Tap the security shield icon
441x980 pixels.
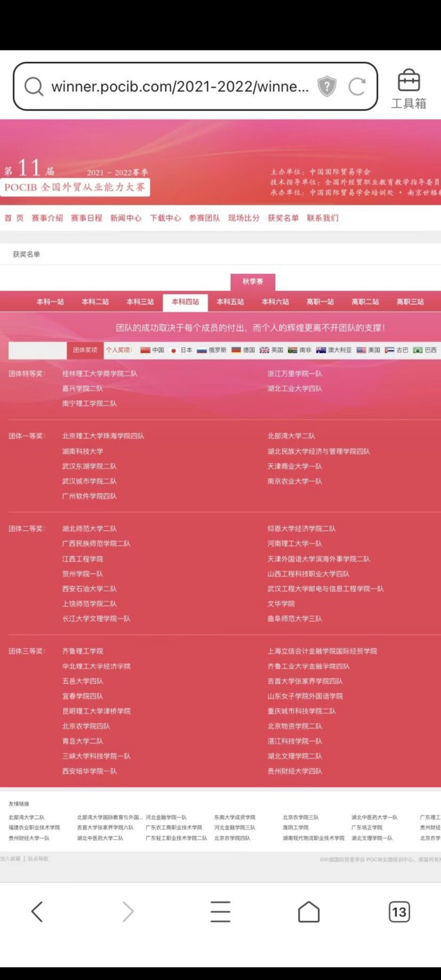click(327, 86)
